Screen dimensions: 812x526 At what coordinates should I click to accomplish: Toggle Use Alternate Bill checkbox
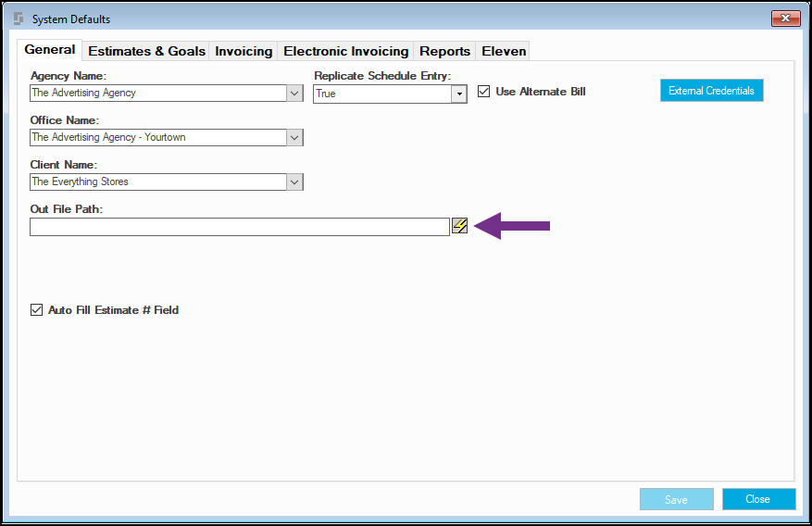[483, 91]
